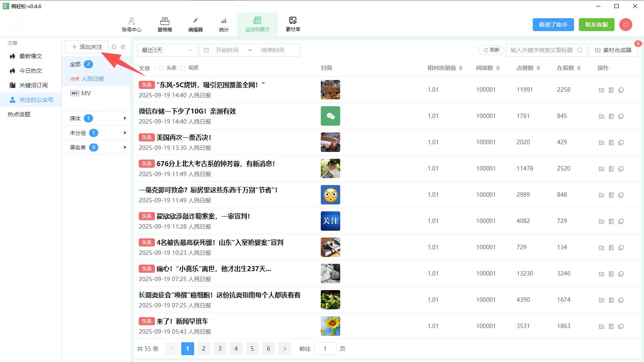Expand the 未分组 group
Viewport: 644px width, 362px height.
[96, 133]
